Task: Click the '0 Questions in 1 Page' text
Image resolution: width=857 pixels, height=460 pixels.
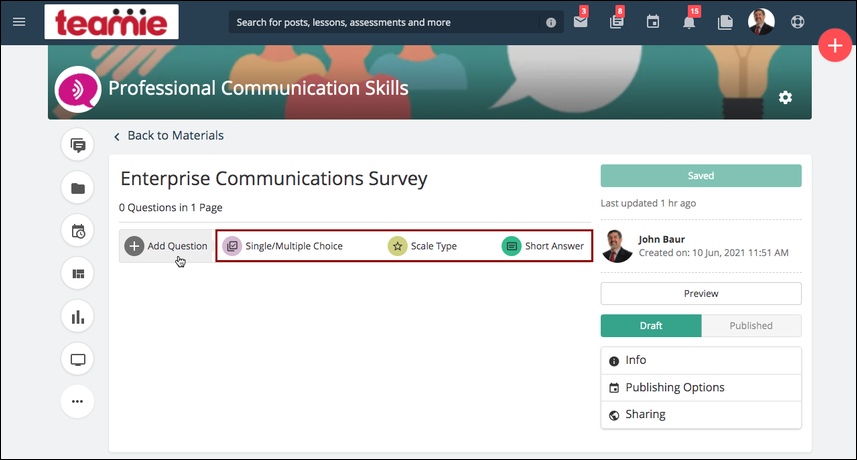Action: (171, 208)
